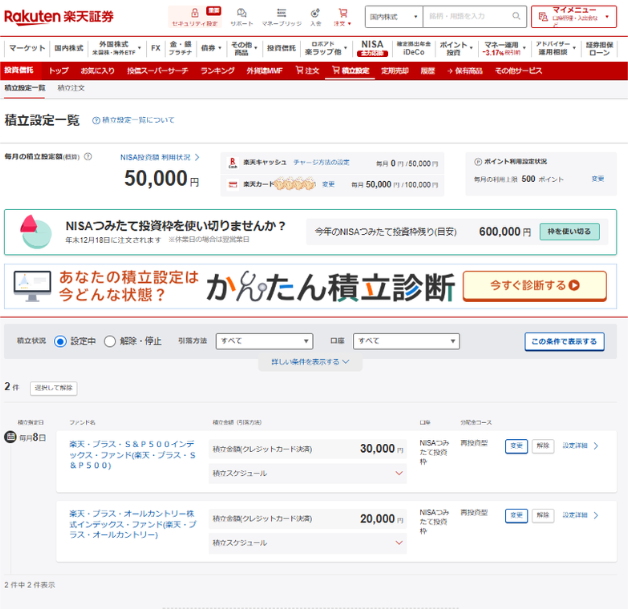
Task: Click the magnifier search icon
Action: (516, 16)
